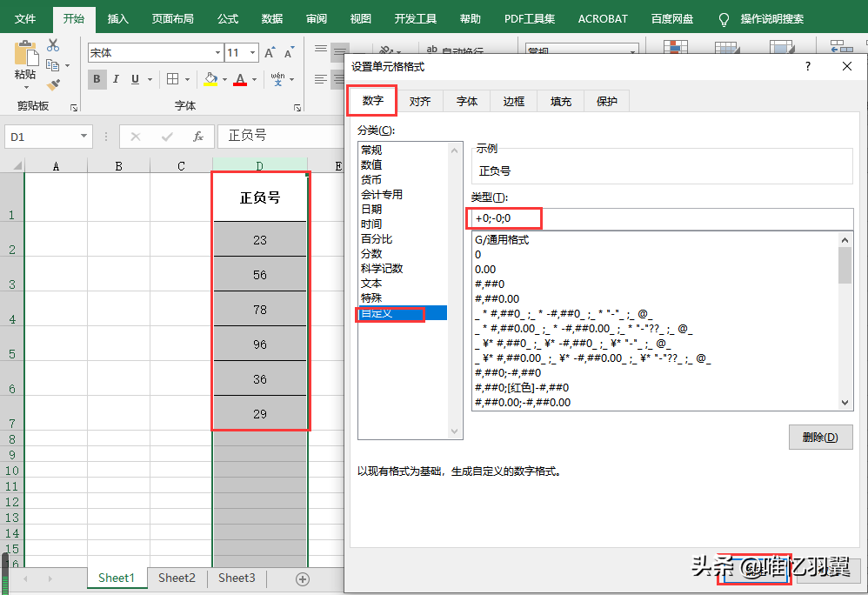The image size is (868, 595).
Task: Apply red font color A
Action: click(240, 79)
